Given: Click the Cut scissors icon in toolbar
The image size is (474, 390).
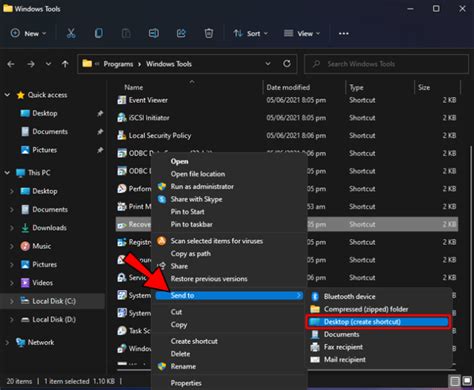Looking at the screenshot, I should [71, 33].
